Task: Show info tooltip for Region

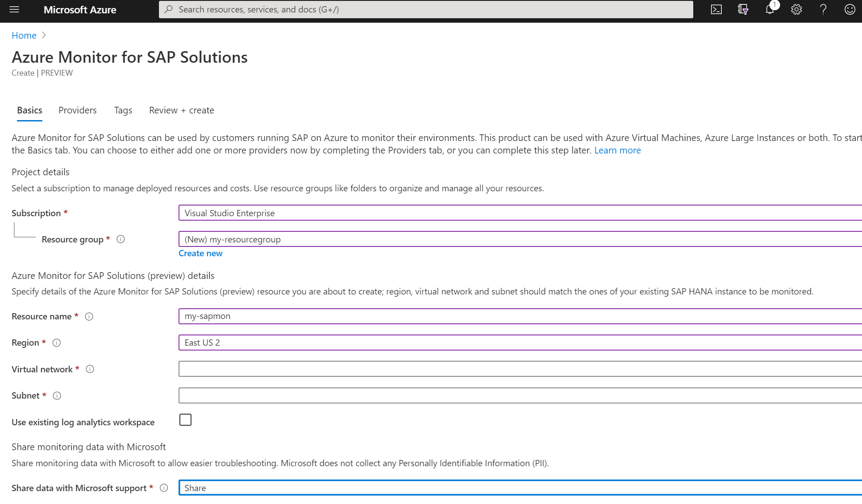Action: point(57,343)
